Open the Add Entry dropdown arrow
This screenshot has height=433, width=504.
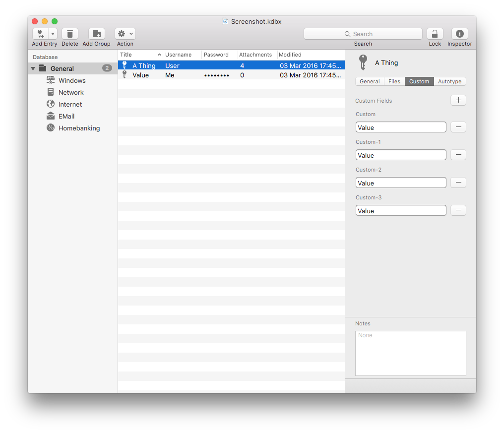(x=53, y=34)
